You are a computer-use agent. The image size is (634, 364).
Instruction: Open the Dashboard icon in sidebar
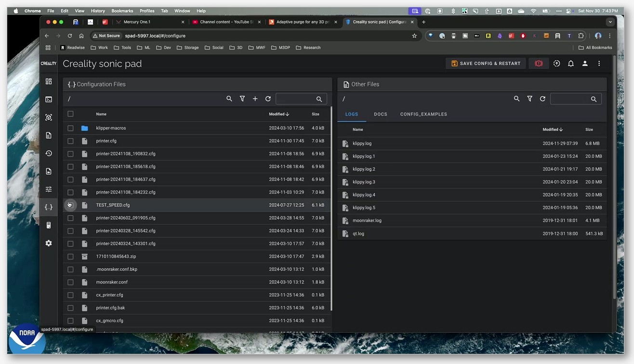coord(49,81)
